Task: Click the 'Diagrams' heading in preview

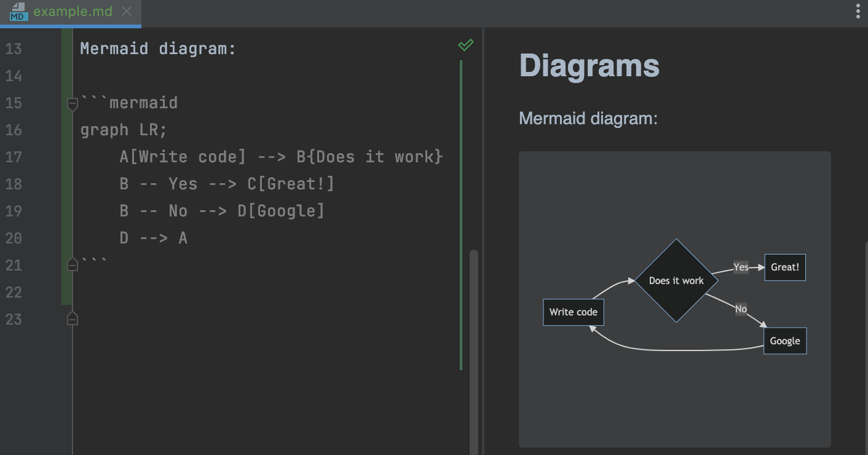Action: click(x=589, y=65)
